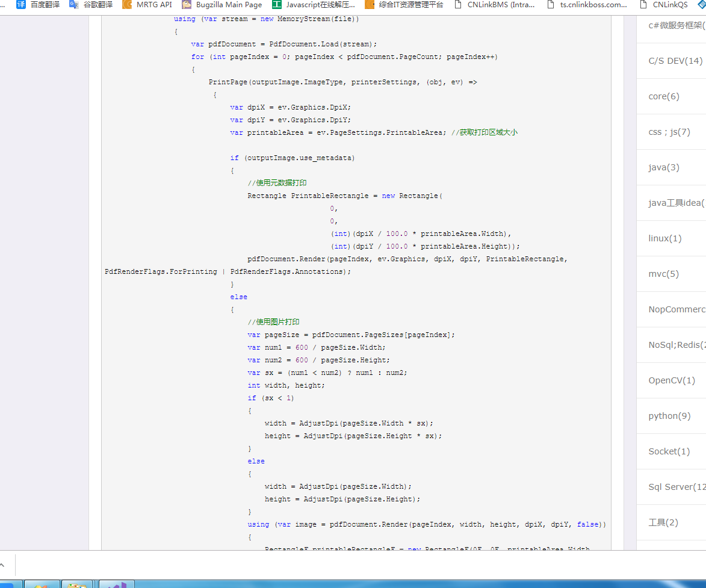Viewport: 706px width, 588px height.
Task: Click the 'for (int pageIndex = 0' loop line
Action: pyautogui.click(x=344, y=57)
